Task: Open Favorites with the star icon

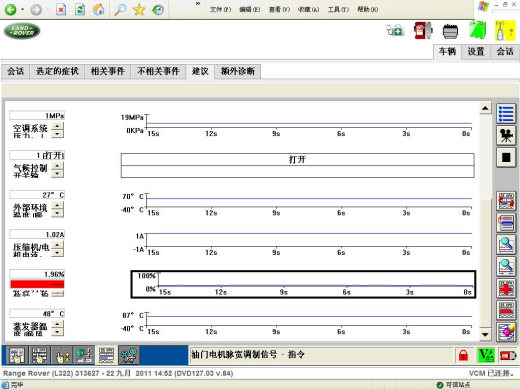Action: click(139, 9)
